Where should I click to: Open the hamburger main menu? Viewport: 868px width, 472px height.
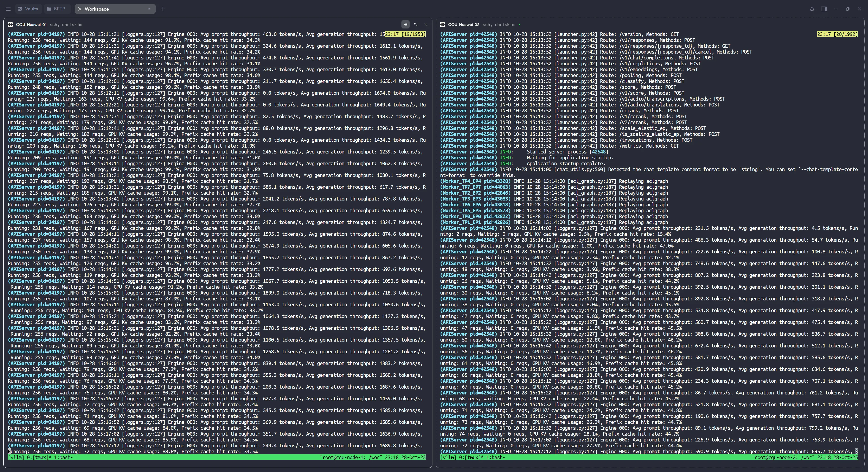[8, 9]
